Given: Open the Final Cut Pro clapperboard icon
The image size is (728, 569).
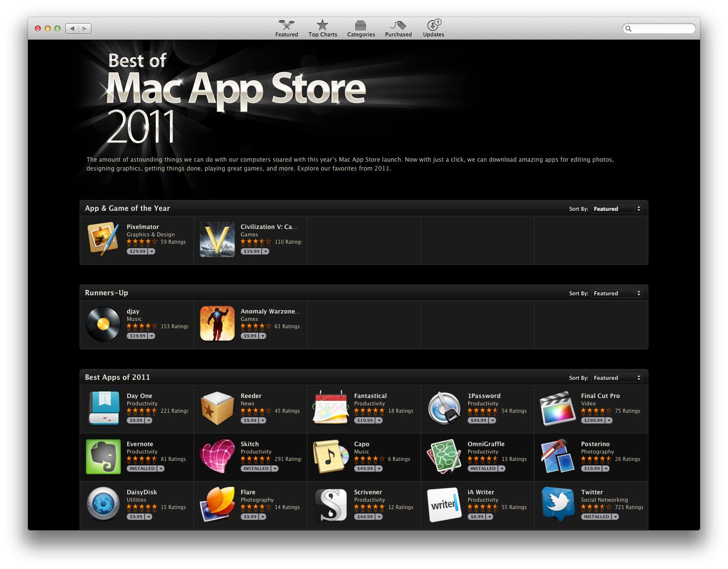Looking at the screenshot, I should pyautogui.click(x=558, y=408).
